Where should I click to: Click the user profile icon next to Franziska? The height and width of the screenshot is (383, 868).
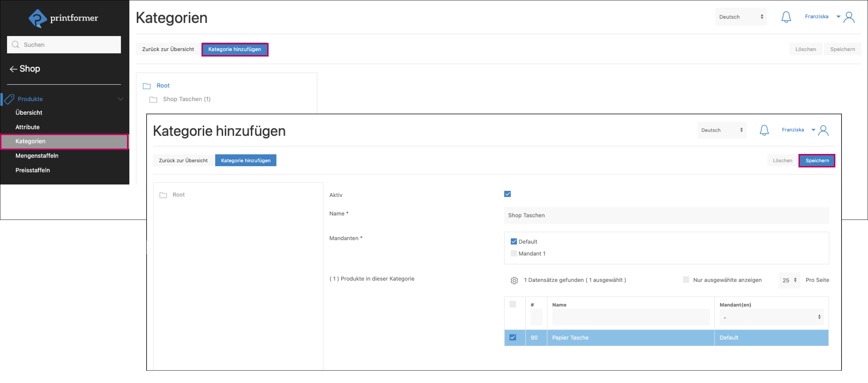point(849,17)
